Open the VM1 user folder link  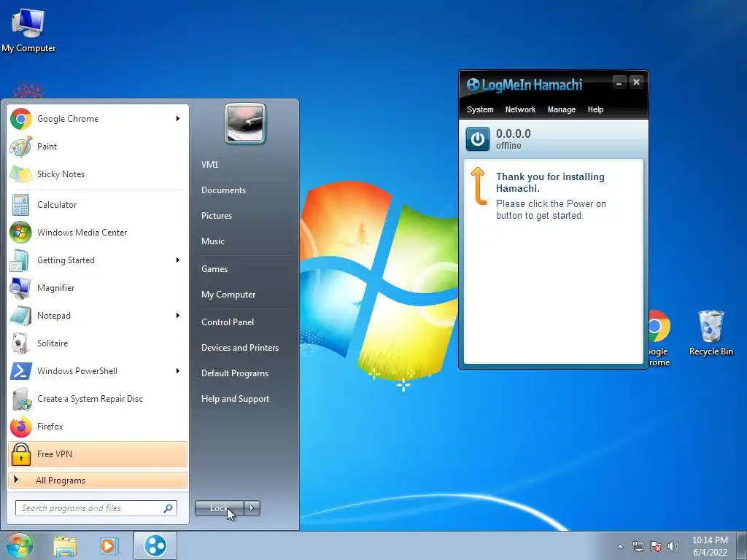click(x=209, y=165)
